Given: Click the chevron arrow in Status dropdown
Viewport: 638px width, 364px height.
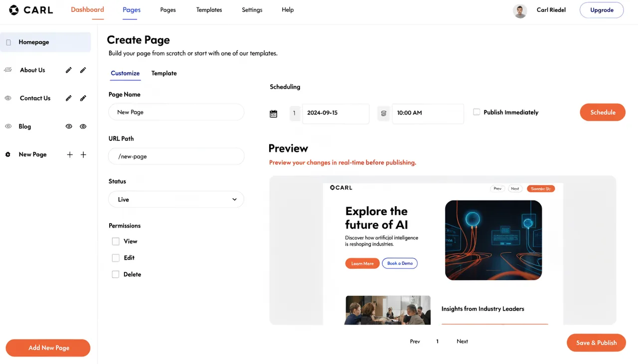Looking at the screenshot, I should 234,199.
